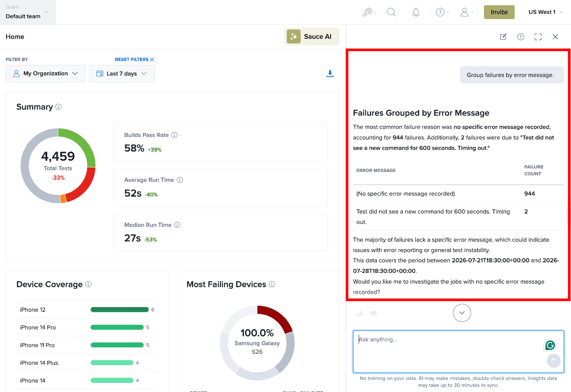
Task: Open the access key icon menu
Action: 370,12
